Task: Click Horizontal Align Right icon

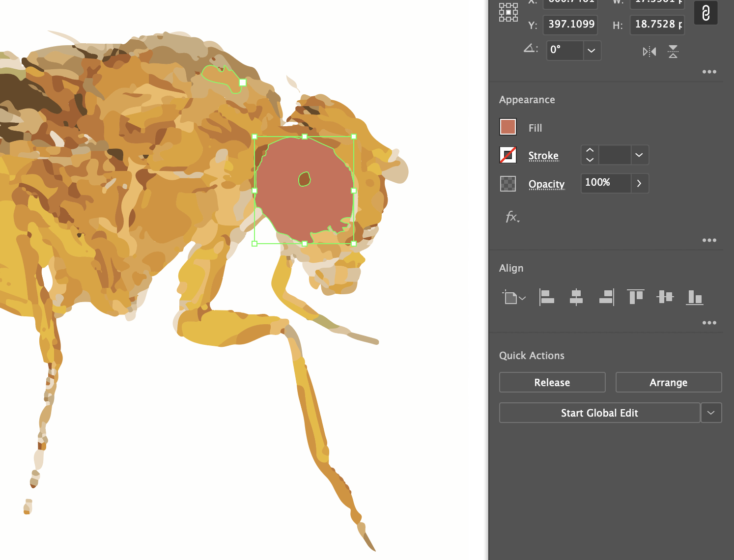Action: tap(606, 297)
